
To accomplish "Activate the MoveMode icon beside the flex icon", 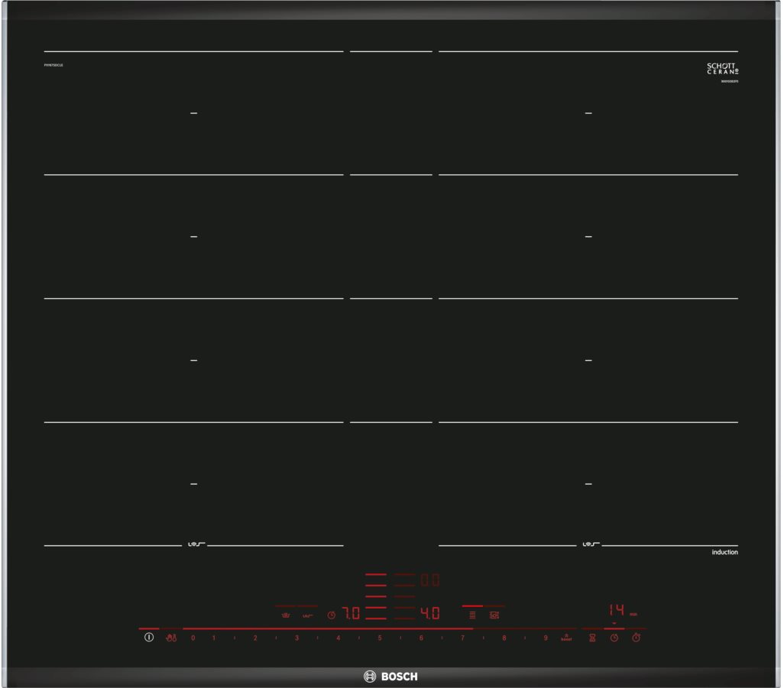I will coord(494,614).
